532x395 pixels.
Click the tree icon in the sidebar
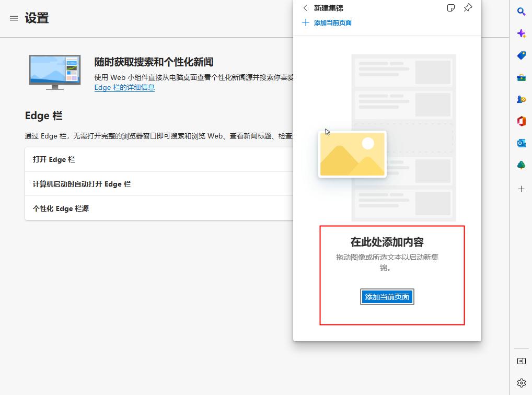(521, 165)
